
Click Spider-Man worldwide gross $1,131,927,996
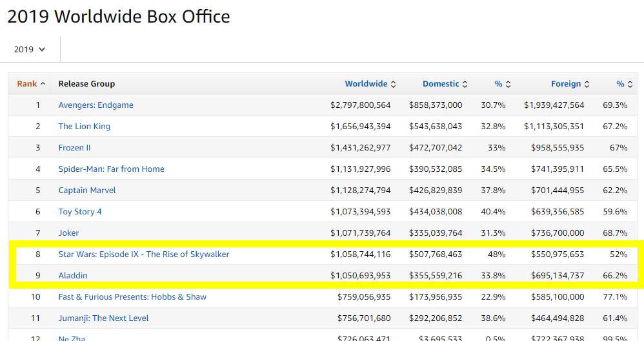pos(360,169)
